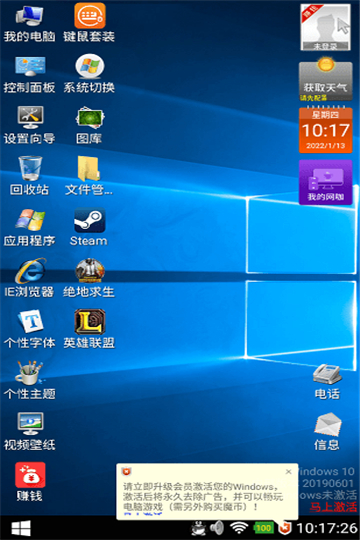Screen dimensions: 360x540
Task: Open the 设置向导 icon
Action: coord(30,125)
